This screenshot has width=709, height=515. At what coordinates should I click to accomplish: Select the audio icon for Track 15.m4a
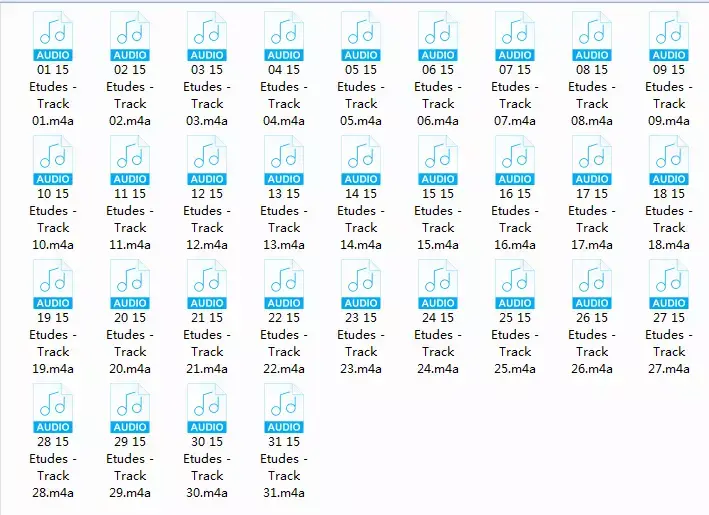(x=438, y=160)
